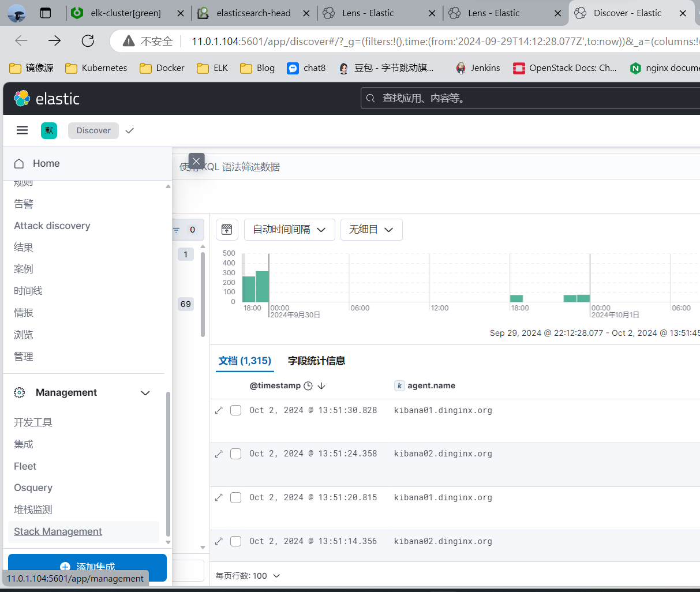Expand the 13:51:14.356 document row
700x592 pixels.
click(219, 541)
